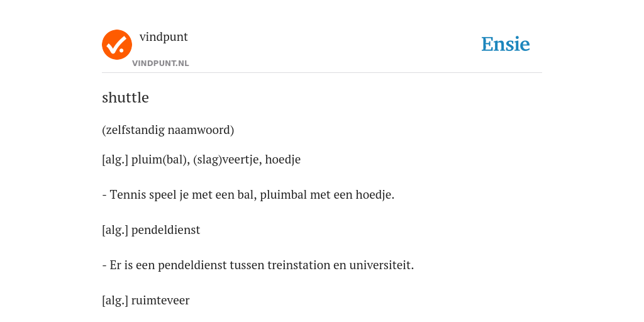Click the horizontal divider under header
This screenshot has height=322, width=644.
click(x=322, y=73)
